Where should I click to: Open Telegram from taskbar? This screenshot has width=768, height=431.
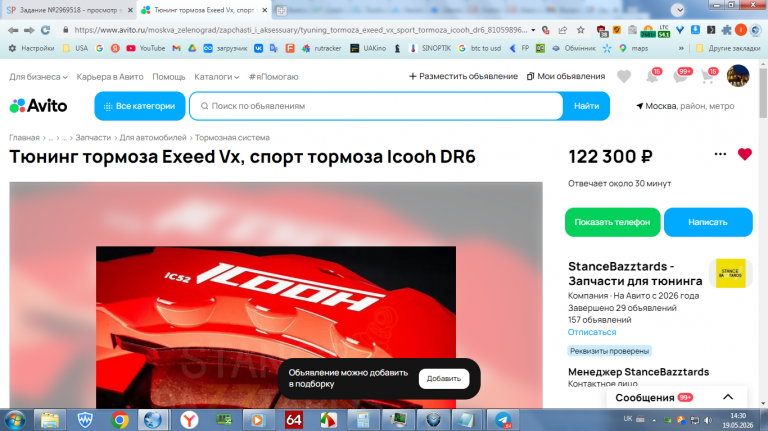tap(503, 420)
